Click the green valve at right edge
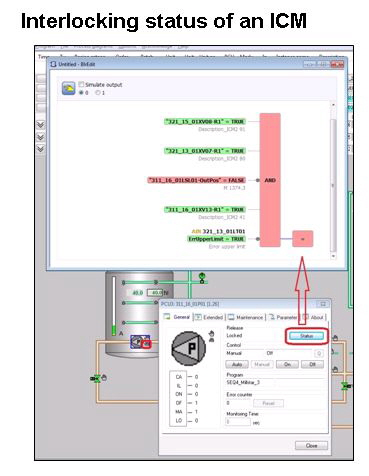This screenshot has height=476, width=369. pyautogui.click(x=346, y=387)
